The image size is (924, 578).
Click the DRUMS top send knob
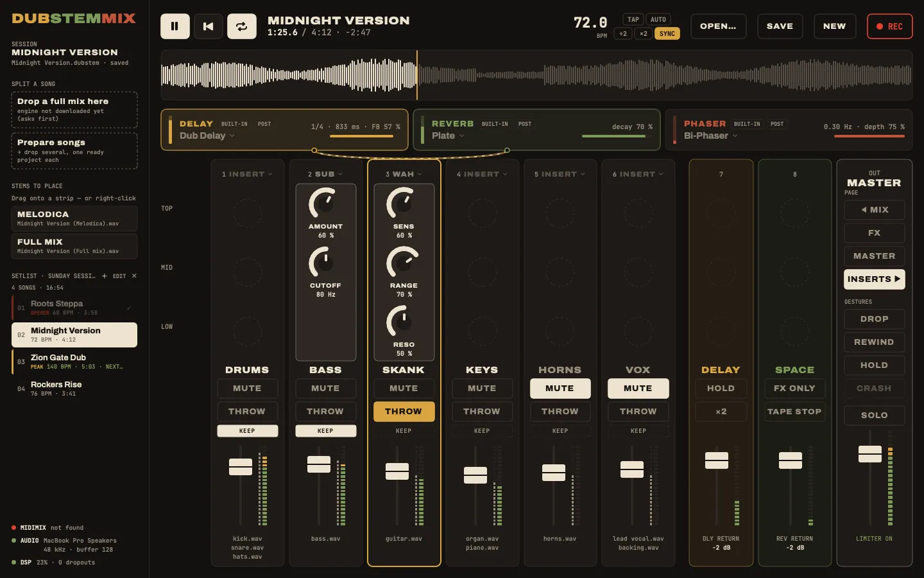coord(247,213)
